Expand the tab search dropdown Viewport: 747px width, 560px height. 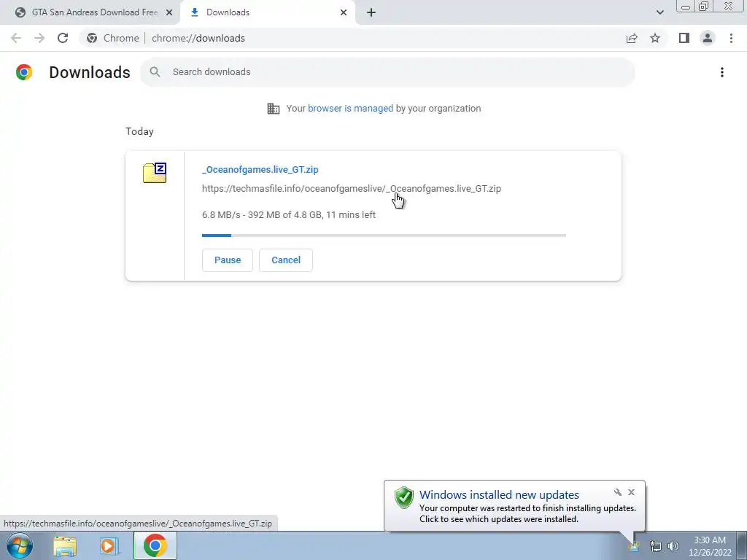(x=659, y=12)
